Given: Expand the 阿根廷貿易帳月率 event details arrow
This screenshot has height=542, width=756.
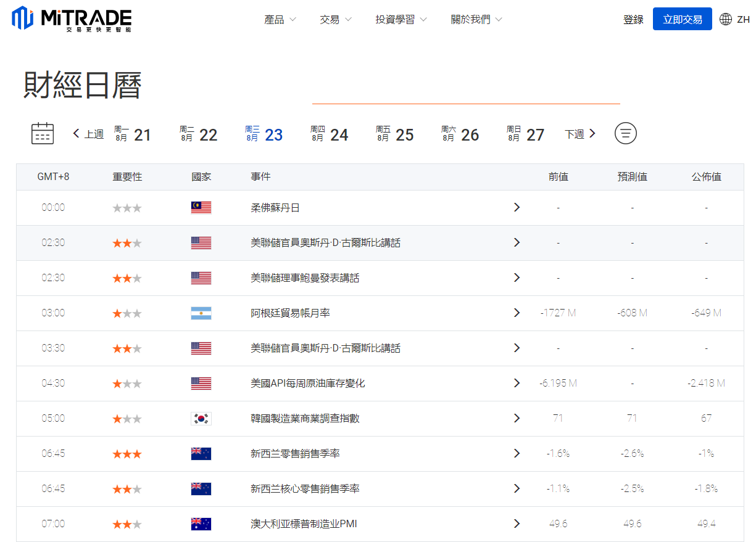Looking at the screenshot, I should [517, 313].
